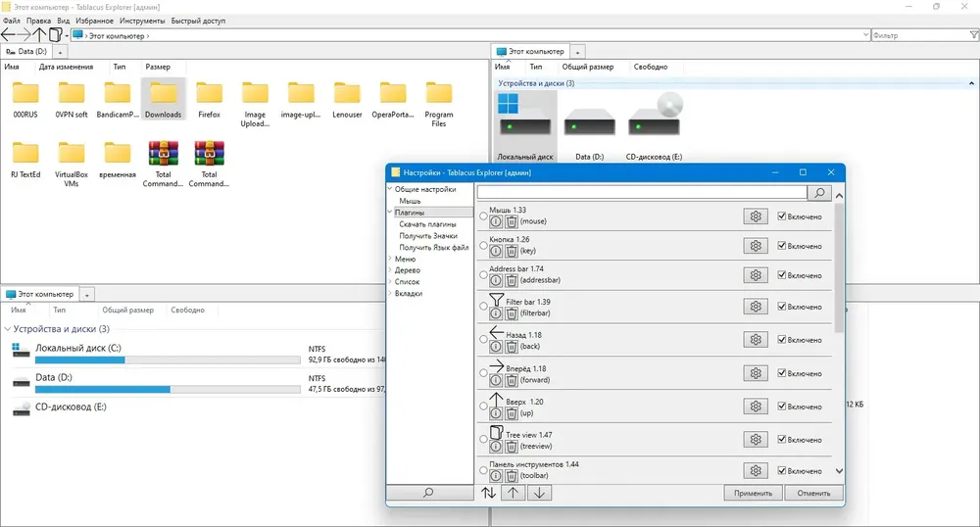Click the sort up-down arrows icon below plugin list
Image resolution: width=980 pixels, height=527 pixels.
(x=489, y=493)
